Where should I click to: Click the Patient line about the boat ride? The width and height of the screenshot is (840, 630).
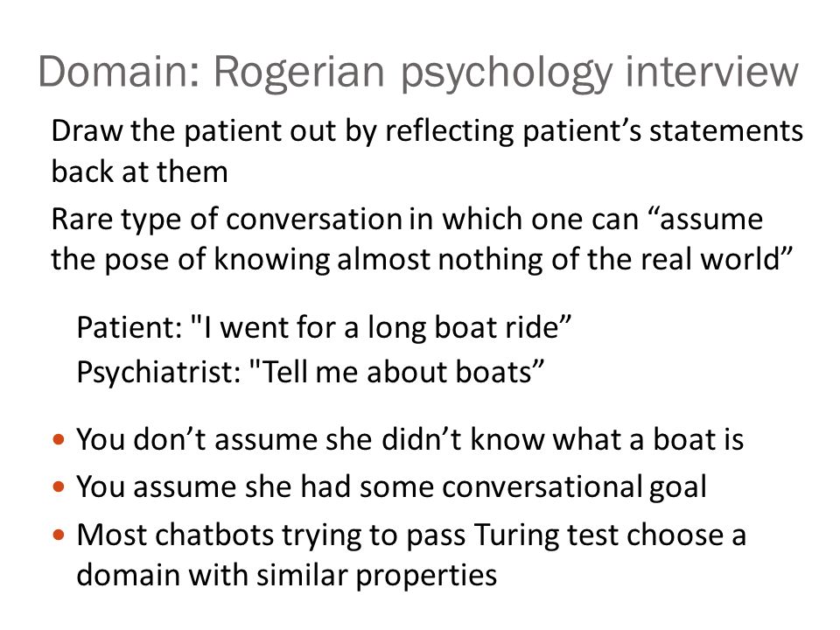tap(324, 327)
